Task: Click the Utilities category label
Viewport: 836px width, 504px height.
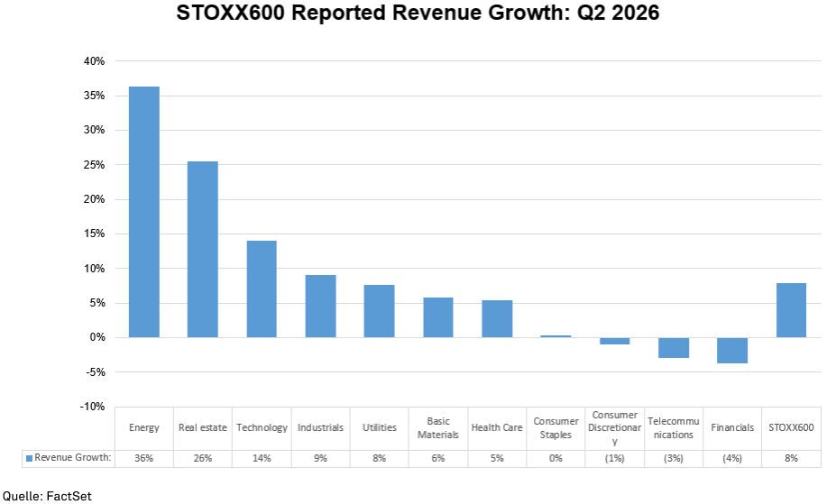Action: coord(380,427)
